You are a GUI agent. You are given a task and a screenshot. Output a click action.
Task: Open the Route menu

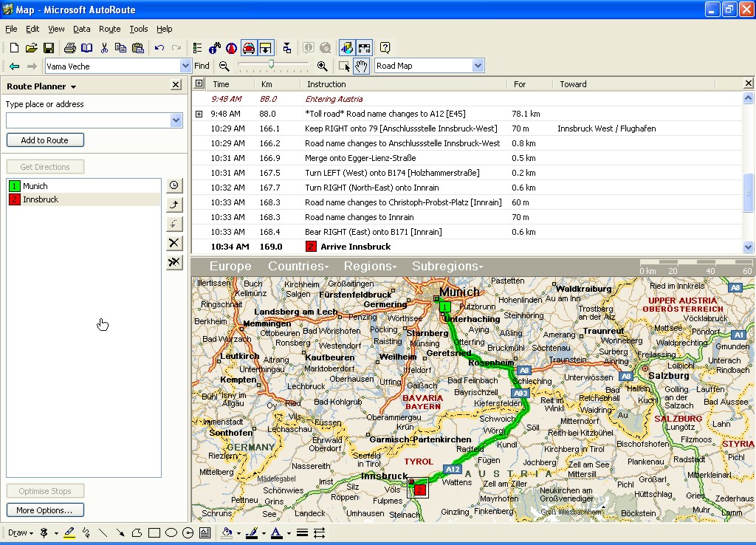pos(109,29)
